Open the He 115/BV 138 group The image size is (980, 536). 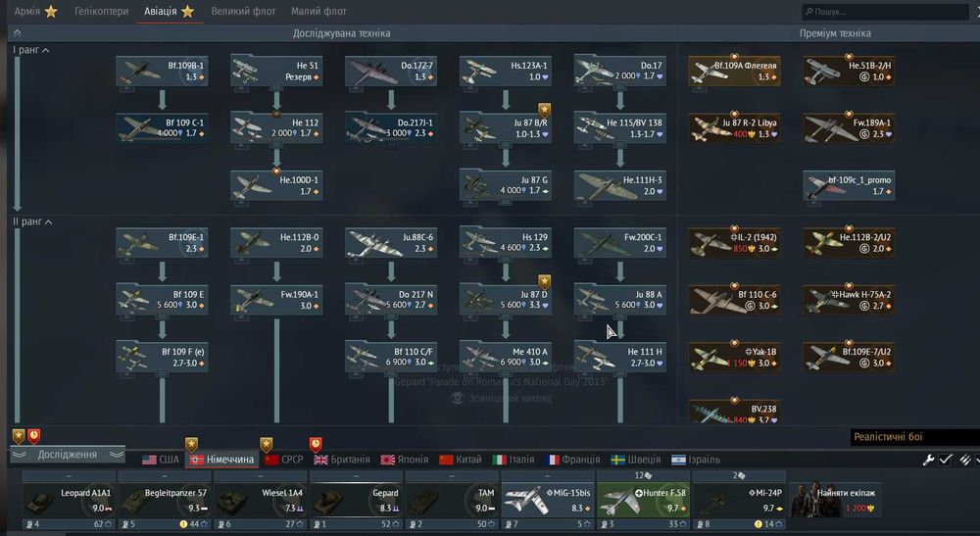point(619,128)
